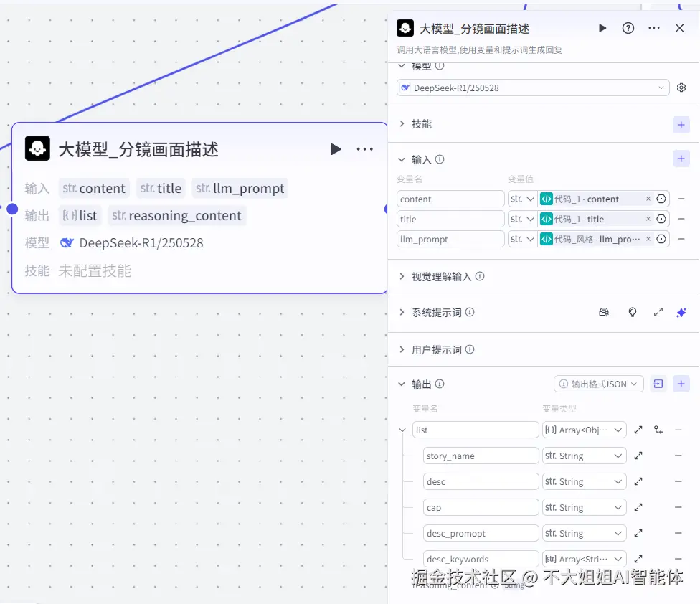The height and width of the screenshot is (604, 700).
Task: Open model settings with the gear icon
Action: click(681, 87)
